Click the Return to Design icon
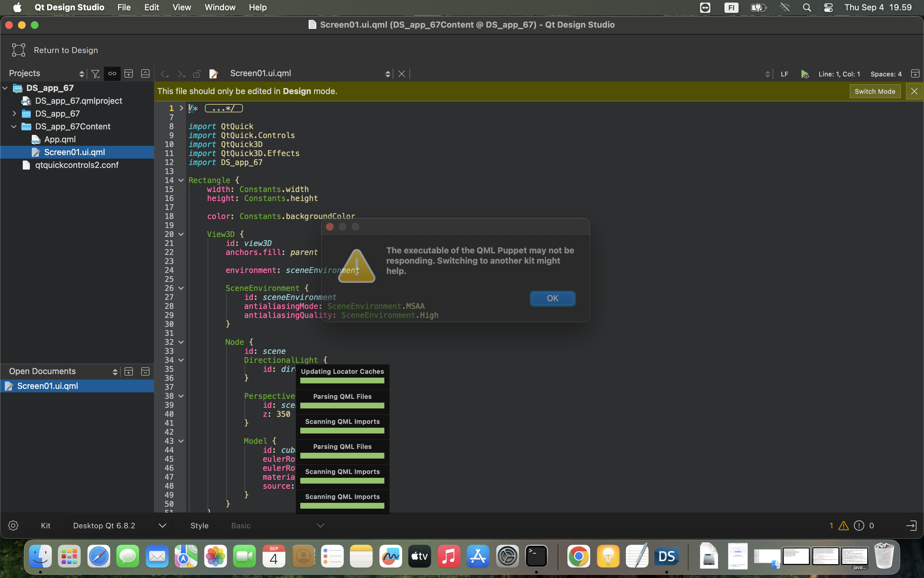Viewport: 924px width, 578px height. tap(18, 50)
